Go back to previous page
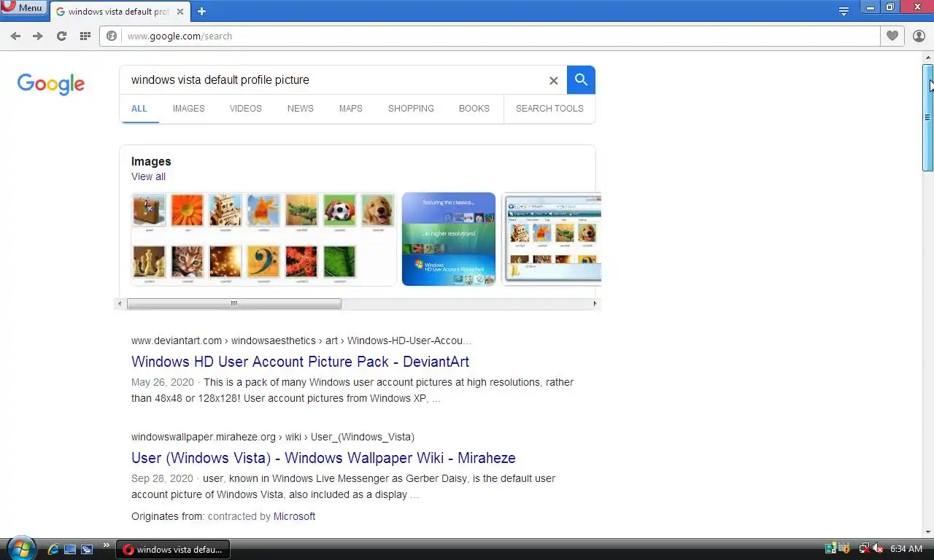934x560 pixels. click(15, 36)
